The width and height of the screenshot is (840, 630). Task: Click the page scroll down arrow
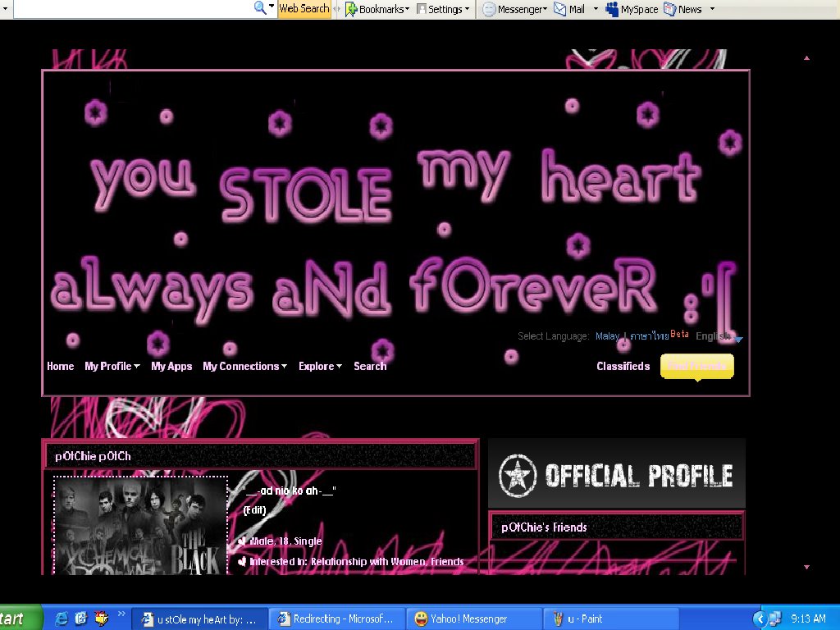(806, 567)
